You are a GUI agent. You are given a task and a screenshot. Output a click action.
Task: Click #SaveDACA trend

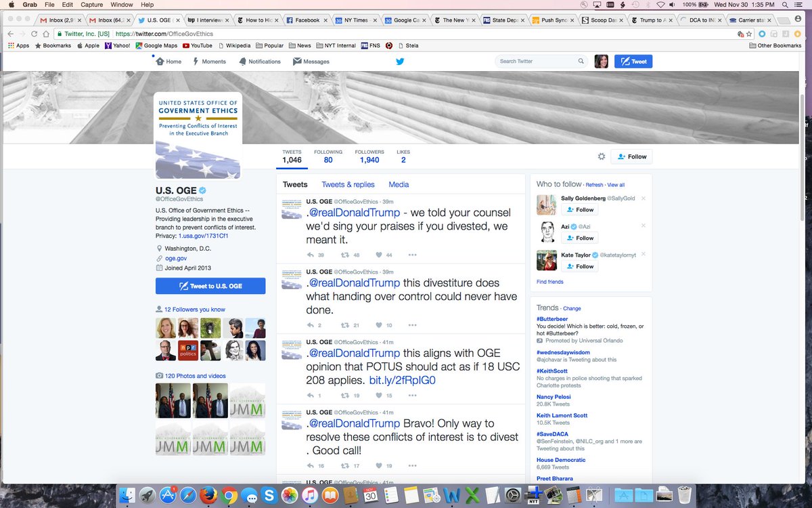[x=552, y=434]
